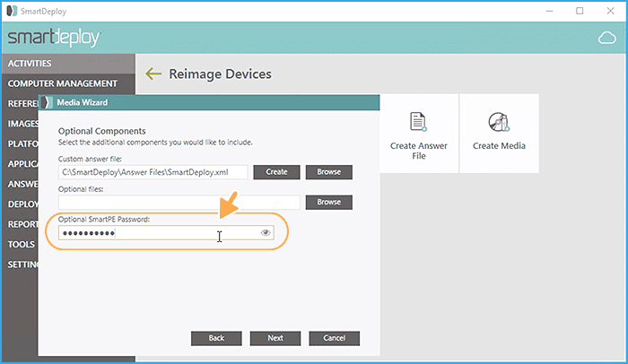
Task: Click the Optional files input field
Action: [179, 203]
